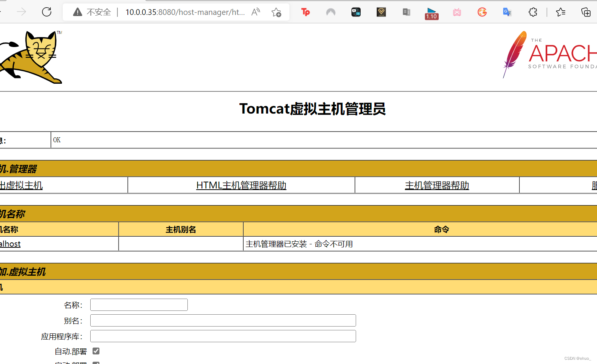Open the gray mountain VPN extension icon
The image size is (597, 364).
[x=331, y=12]
